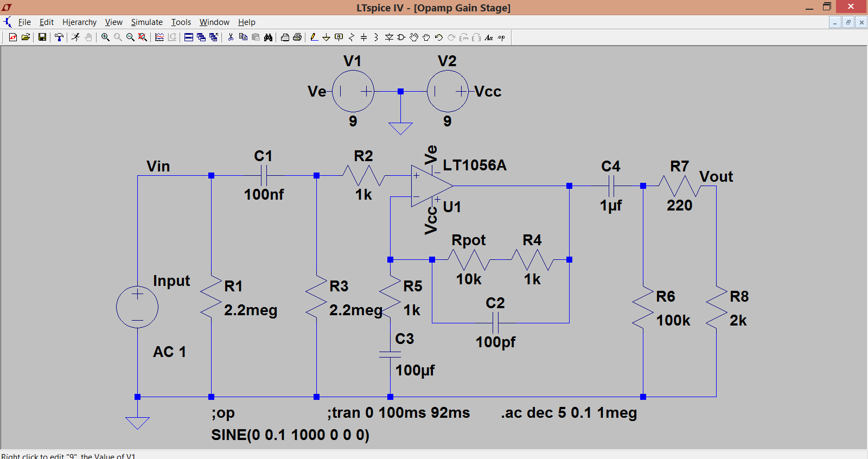Click the '1µf' value of C4
This screenshot has width=868, height=459.
611,206
